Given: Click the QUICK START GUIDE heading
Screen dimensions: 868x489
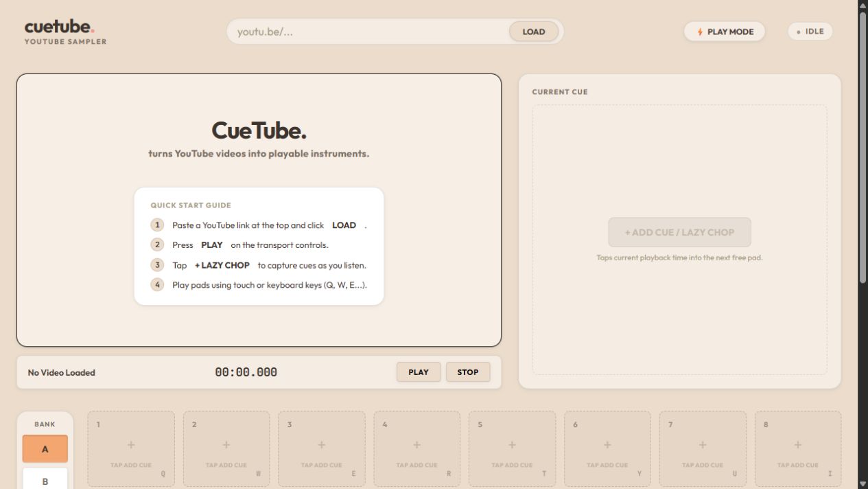Looking at the screenshot, I should [191, 205].
